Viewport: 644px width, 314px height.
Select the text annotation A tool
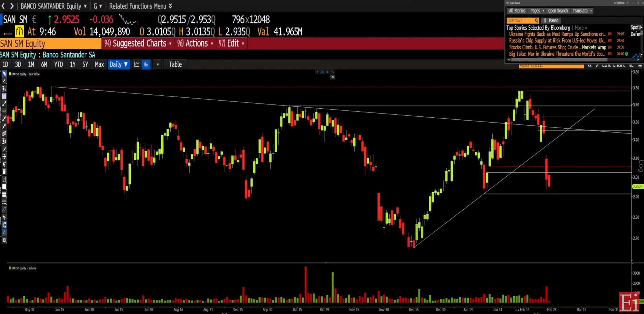[x=4, y=179]
